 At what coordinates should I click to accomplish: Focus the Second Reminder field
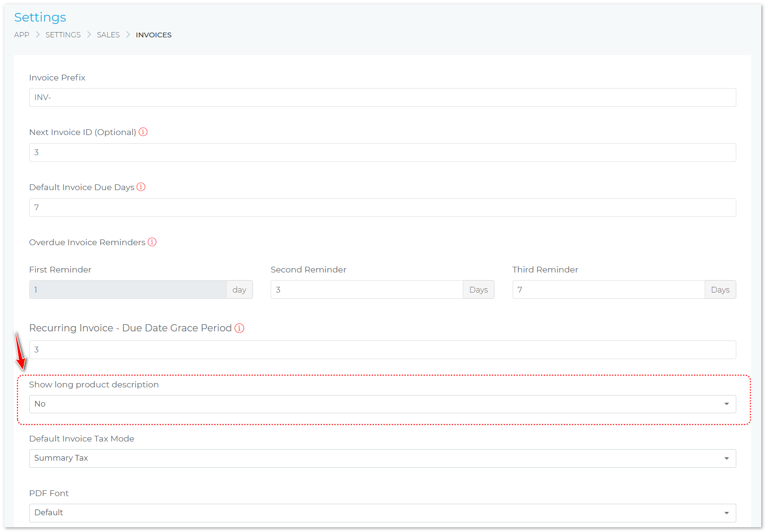(x=367, y=290)
